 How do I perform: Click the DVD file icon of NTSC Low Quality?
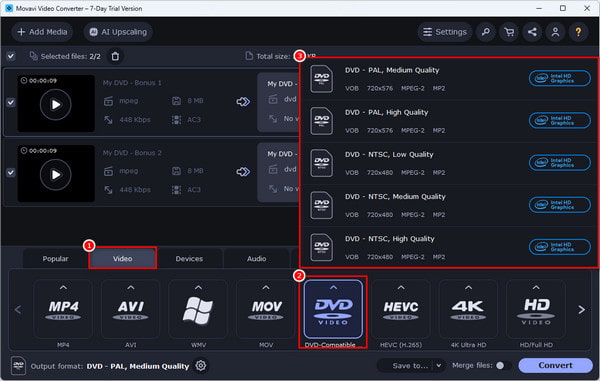[x=321, y=163]
